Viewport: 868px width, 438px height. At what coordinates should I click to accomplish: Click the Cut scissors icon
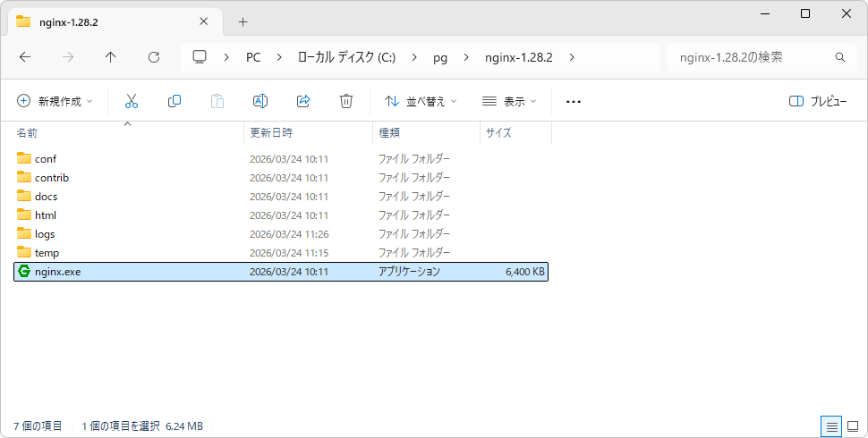tap(132, 101)
